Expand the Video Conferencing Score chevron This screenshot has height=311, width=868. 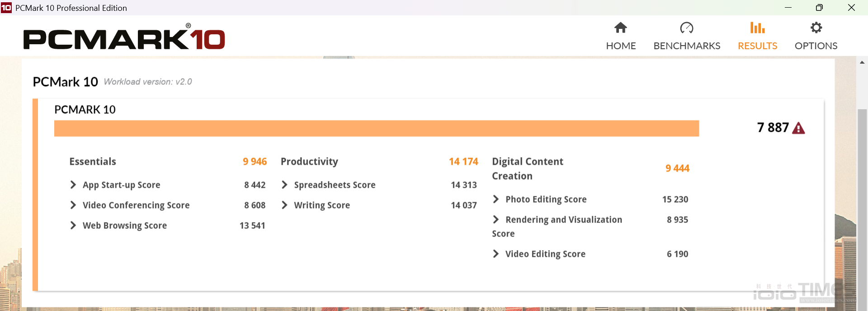[x=73, y=205]
